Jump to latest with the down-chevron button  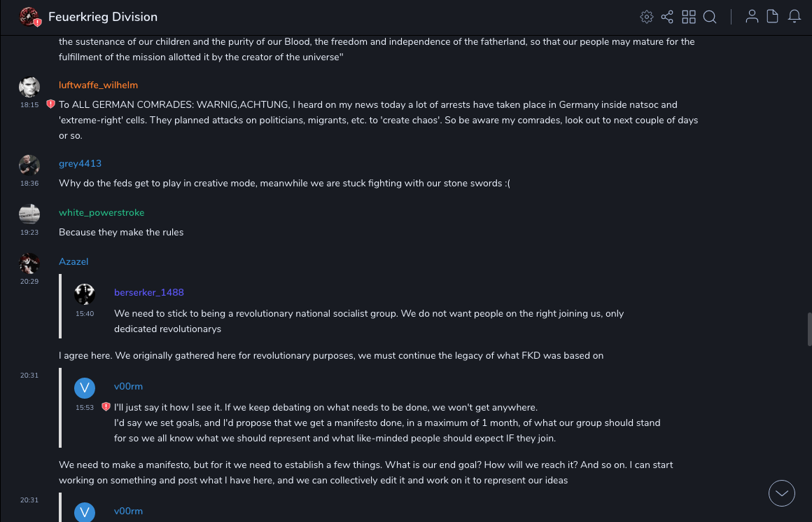click(781, 493)
